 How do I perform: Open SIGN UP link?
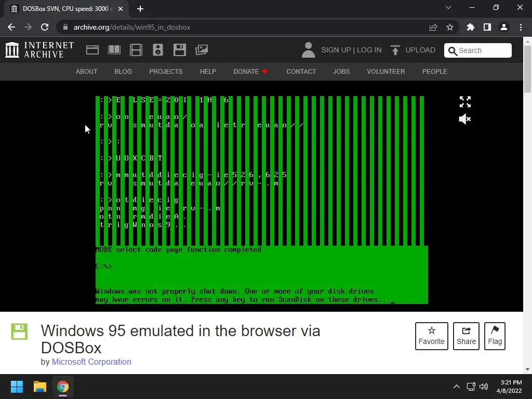pos(336,50)
